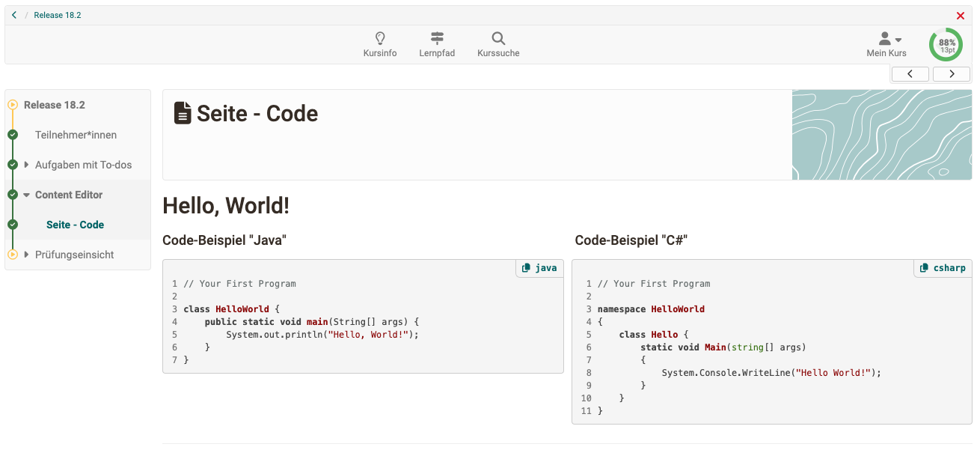Click the 88% course progress indicator

coord(946,44)
